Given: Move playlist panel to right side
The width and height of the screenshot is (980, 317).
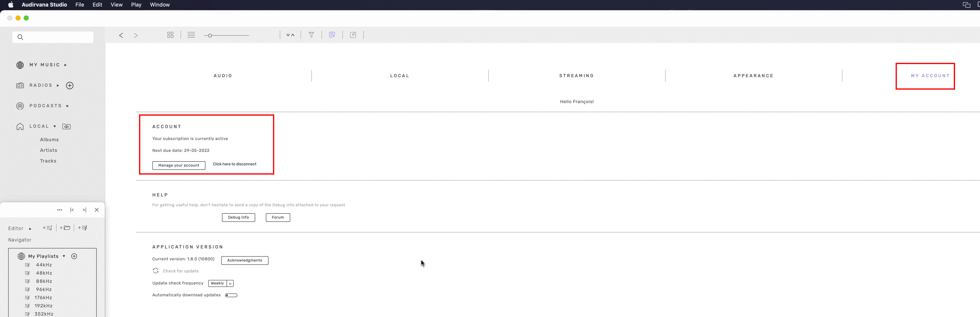Looking at the screenshot, I should click(84, 210).
